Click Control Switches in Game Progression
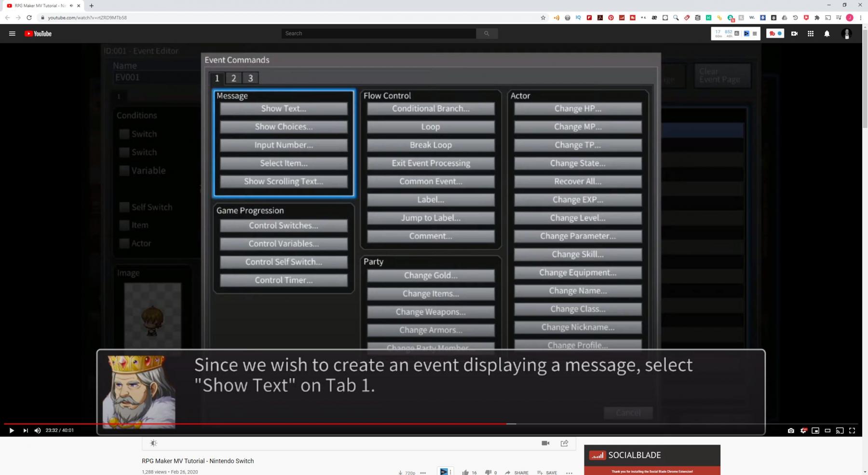This screenshot has width=868, height=475. coord(284,226)
